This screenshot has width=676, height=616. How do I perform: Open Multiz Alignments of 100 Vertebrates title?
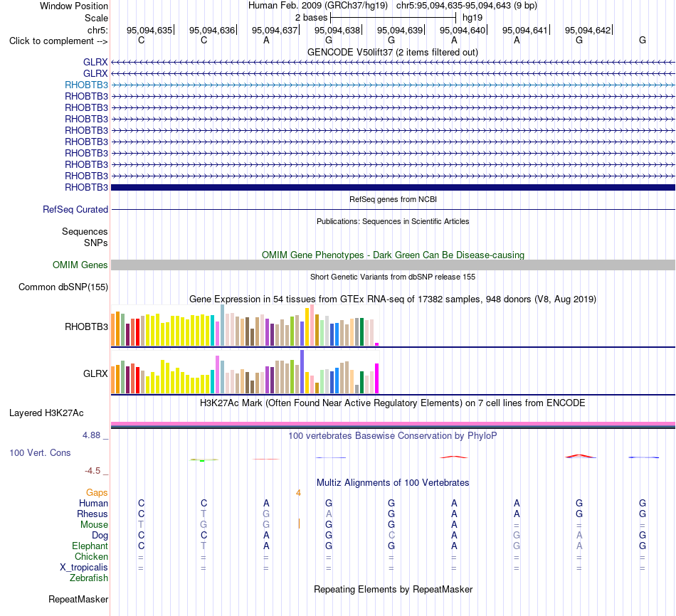point(393,483)
